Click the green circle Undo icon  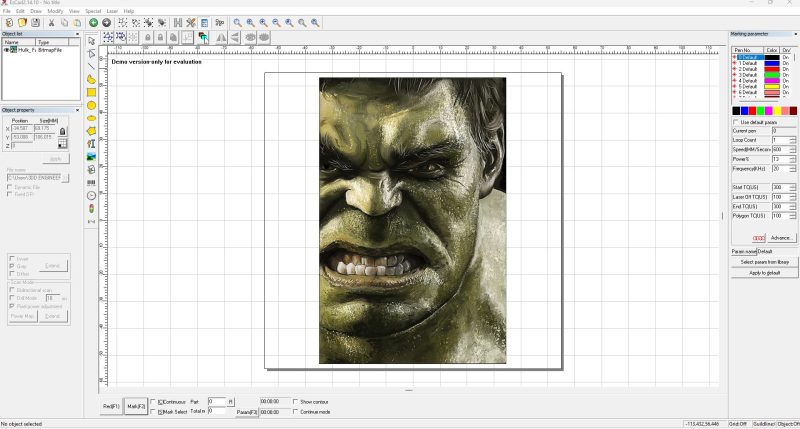(x=93, y=22)
